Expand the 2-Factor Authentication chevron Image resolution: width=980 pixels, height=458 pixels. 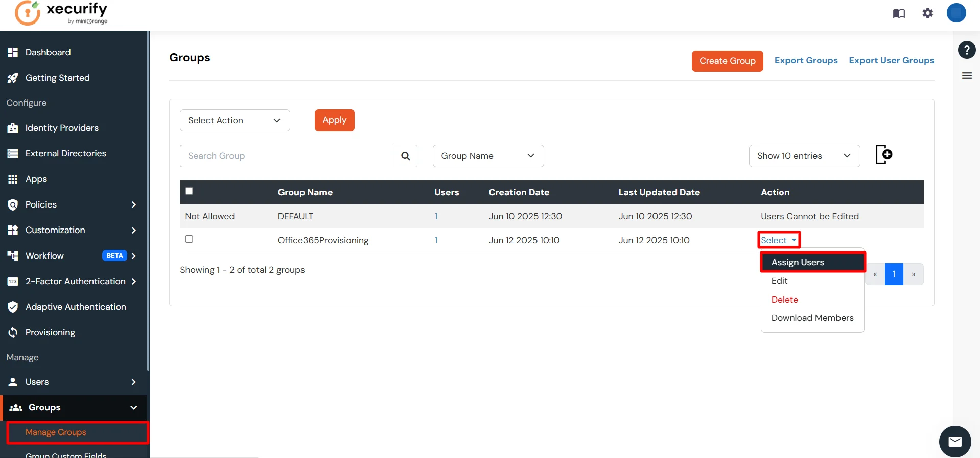(x=134, y=281)
